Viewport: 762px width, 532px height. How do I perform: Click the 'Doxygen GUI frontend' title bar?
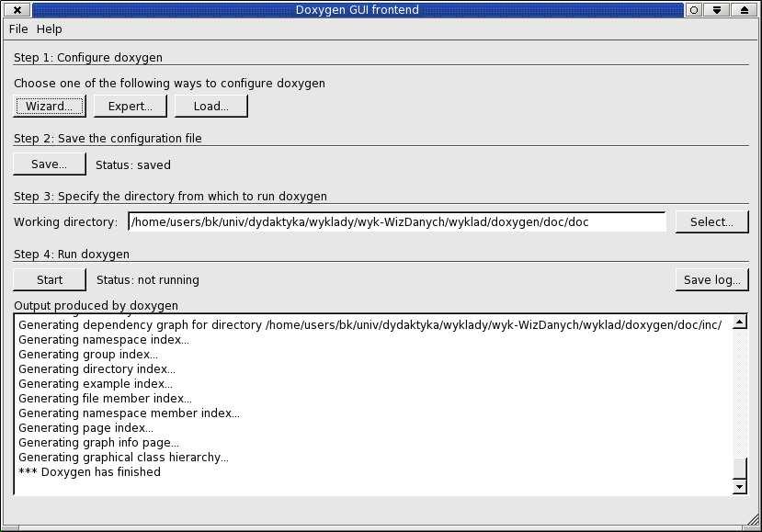click(x=358, y=10)
